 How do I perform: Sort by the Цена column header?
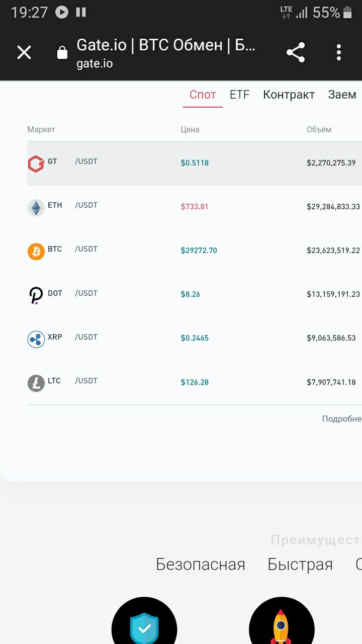[x=190, y=129]
